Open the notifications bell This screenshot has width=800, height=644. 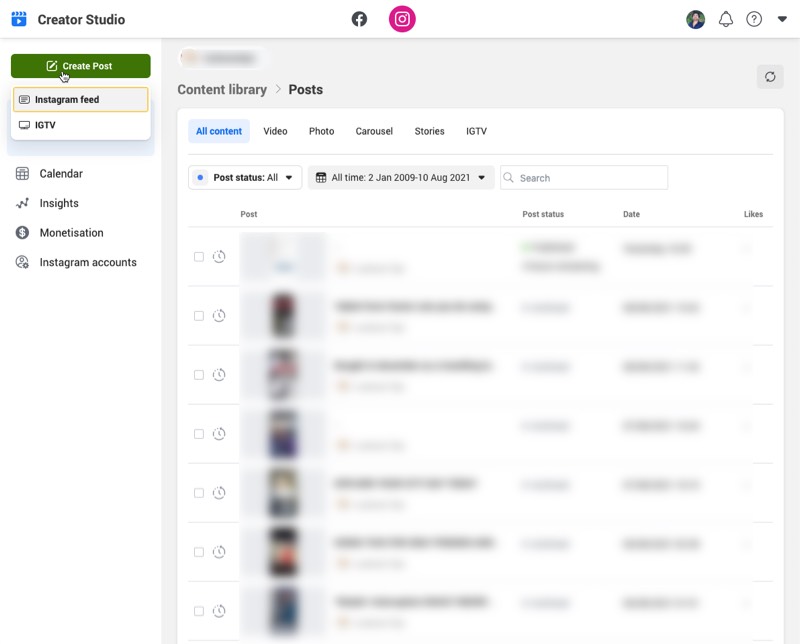click(x=726, y=19)
